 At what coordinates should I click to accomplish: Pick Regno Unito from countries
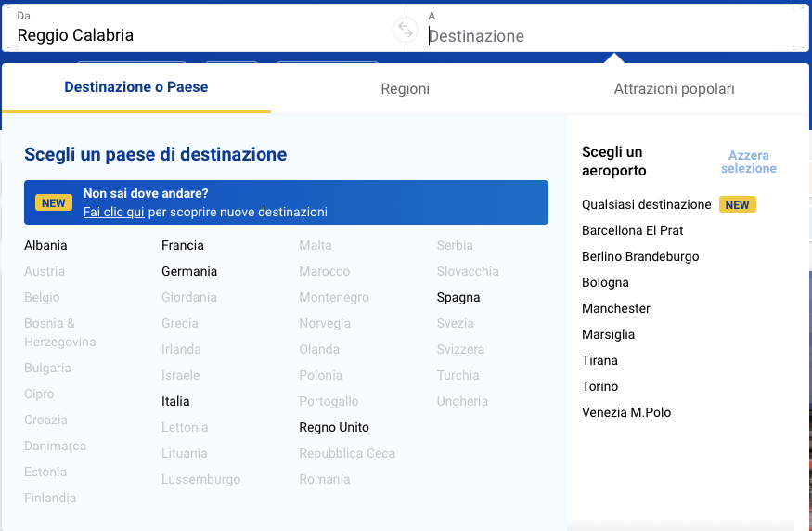334,428
